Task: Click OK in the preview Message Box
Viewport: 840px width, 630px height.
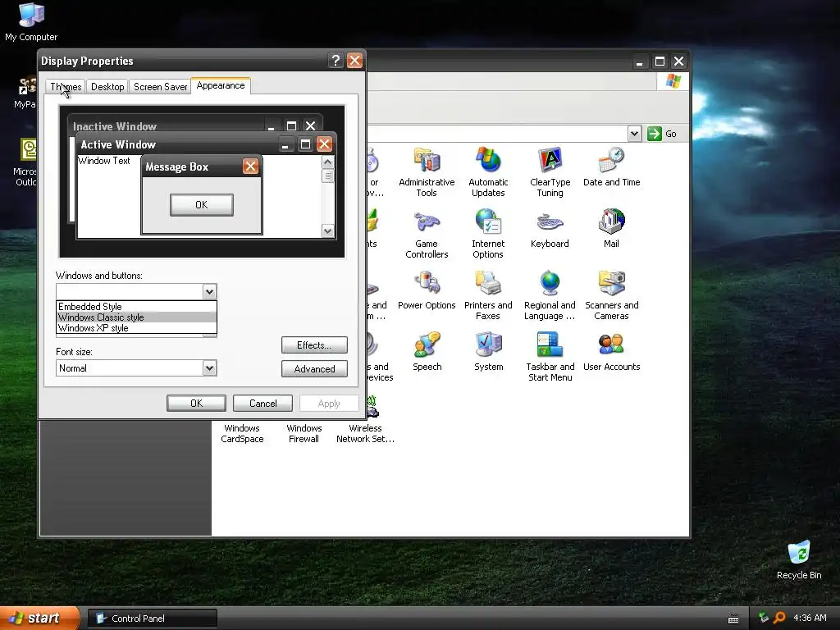Action: [202, 204]
